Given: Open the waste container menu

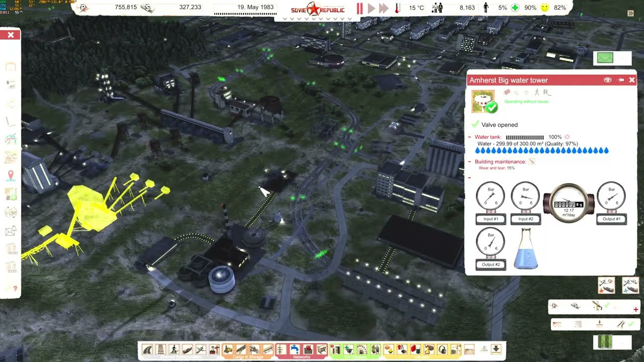Looking at the screenshot, I should [x=321, y=349].
